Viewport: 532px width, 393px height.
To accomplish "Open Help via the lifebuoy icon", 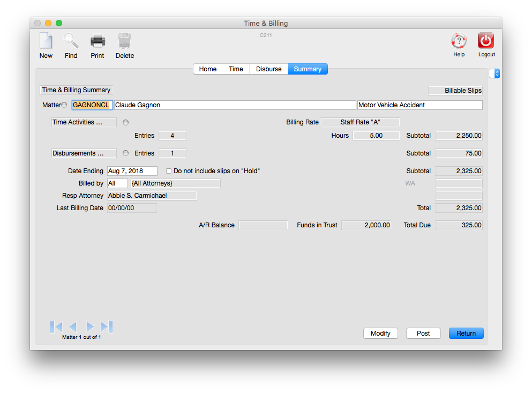I will point(459,41).
